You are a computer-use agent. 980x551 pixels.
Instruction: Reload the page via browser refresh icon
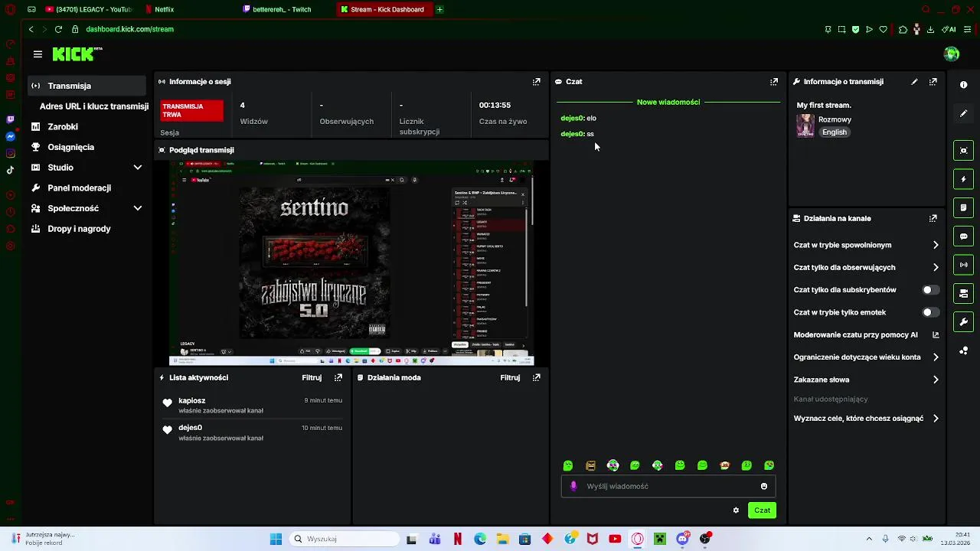coord(58,29)
